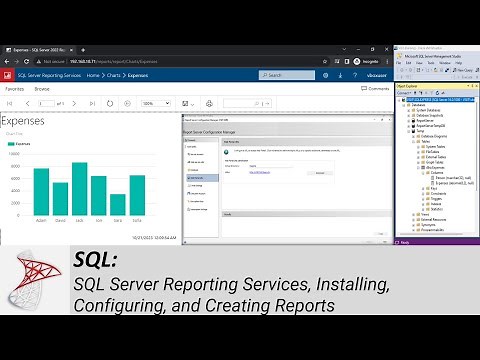
Task: Expand the System Databases node
Action: [x=409, y=110]
